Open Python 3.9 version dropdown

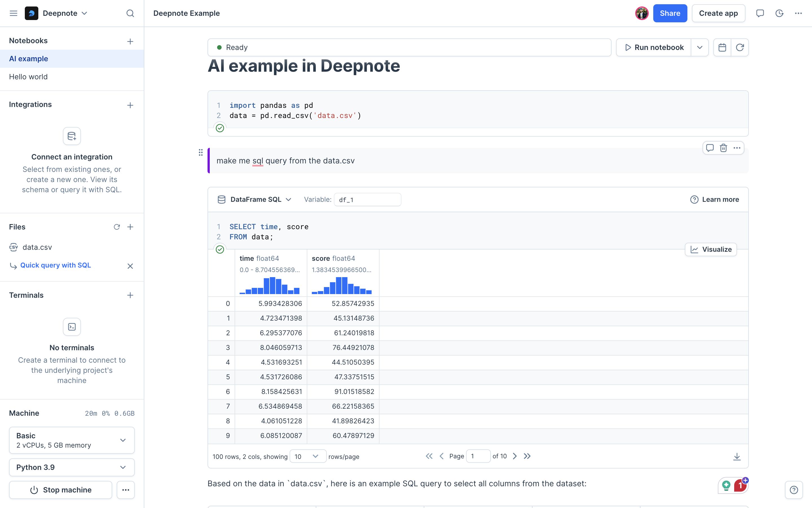(72, 467)
